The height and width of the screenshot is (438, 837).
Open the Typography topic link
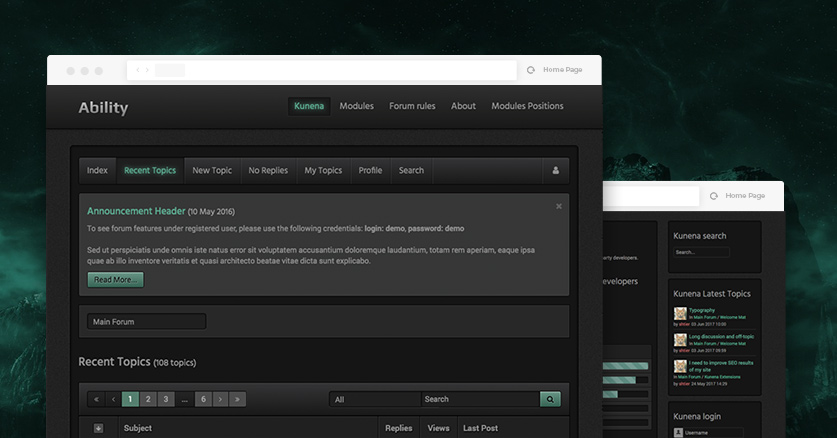click(x=701, y=310)
